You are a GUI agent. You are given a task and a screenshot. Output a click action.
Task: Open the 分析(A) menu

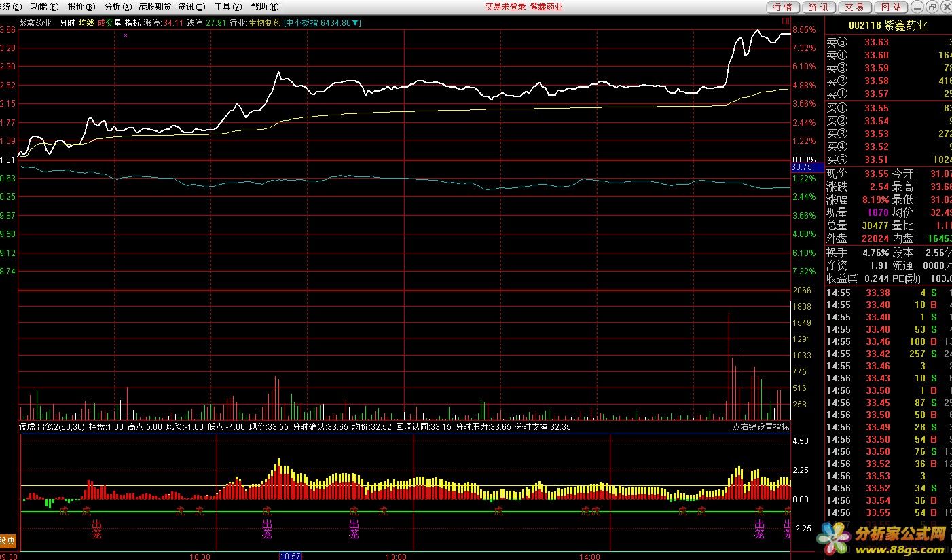pos(117,7)
